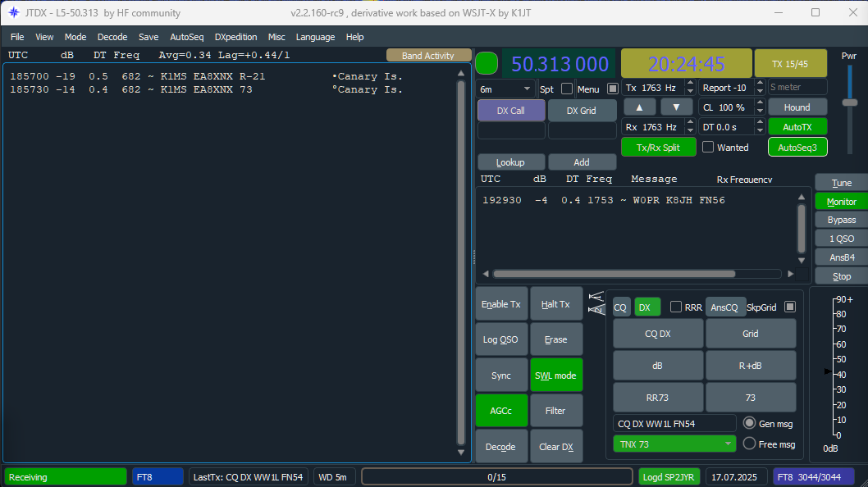
Task: Click the Filter button
Action: coord(555,411)
